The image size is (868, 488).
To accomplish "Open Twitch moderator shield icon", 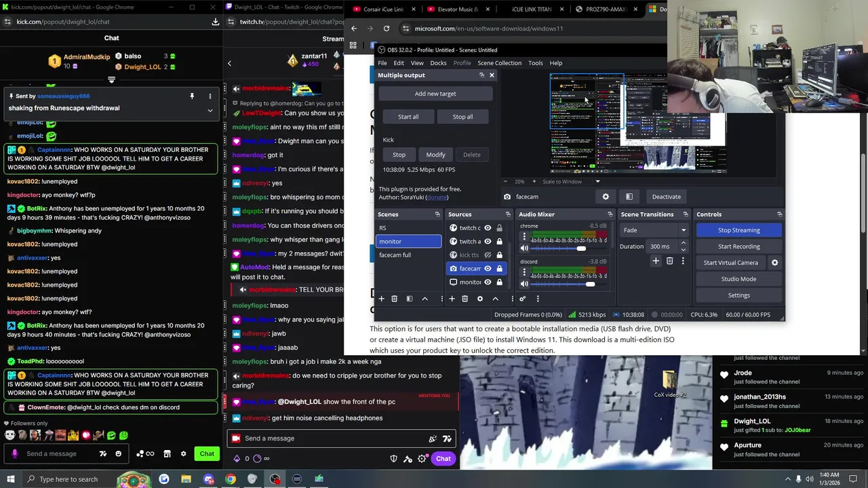I will [x=393, y=459].
